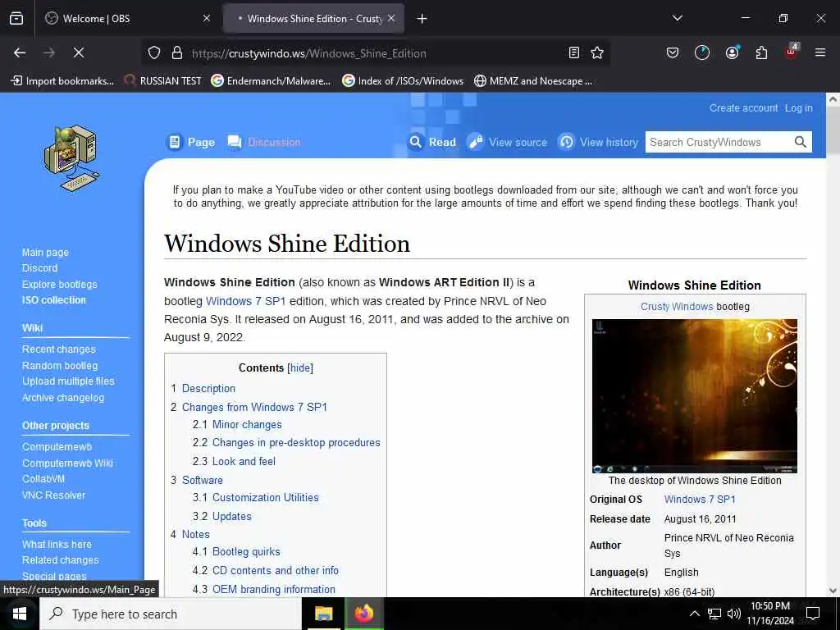
Task: Click the Firefox address bar URL
Action: tap(309, 53)
